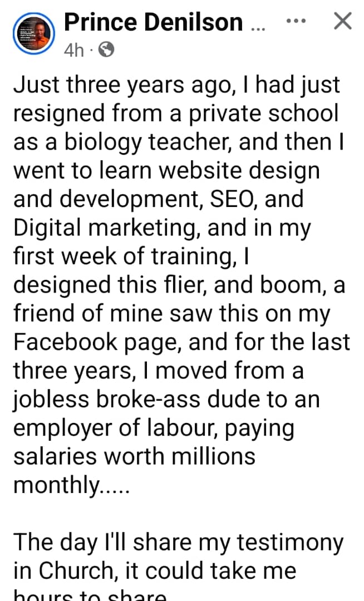Click the "salaries worth millions" line
The width and height of the screenshot is (364, 601).
click(134, 456)
